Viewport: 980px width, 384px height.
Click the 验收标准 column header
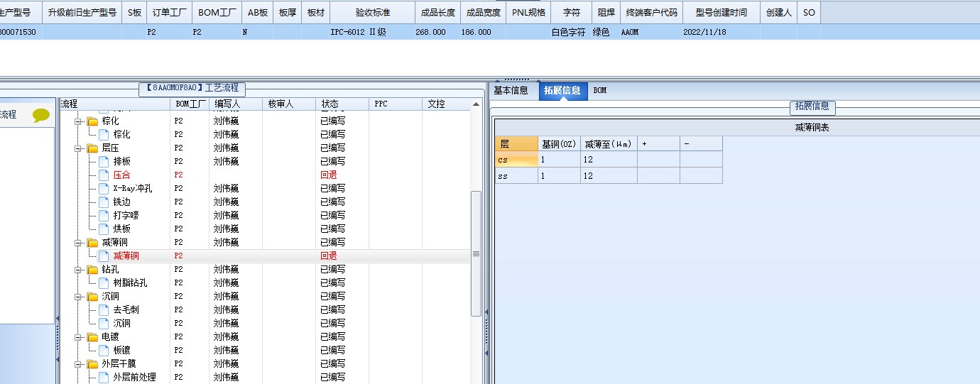click(373, 13)
